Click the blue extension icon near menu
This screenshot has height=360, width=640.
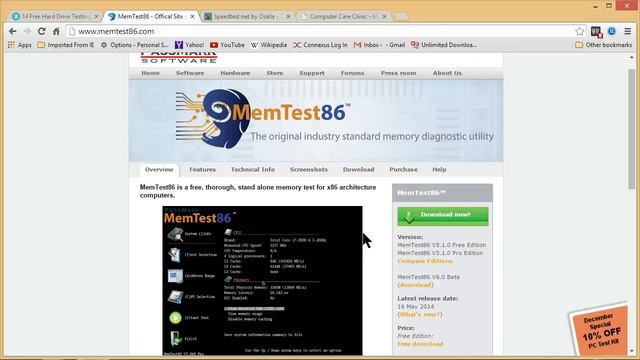click(611, 31)
